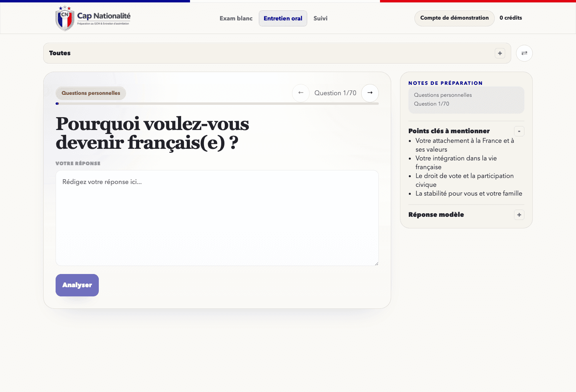Go to next question arrow

point(370,93)
